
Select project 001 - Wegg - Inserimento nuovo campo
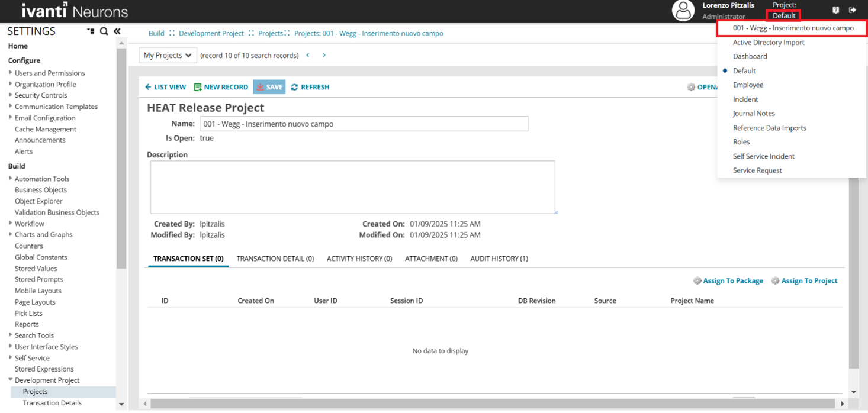click(792, 28)
